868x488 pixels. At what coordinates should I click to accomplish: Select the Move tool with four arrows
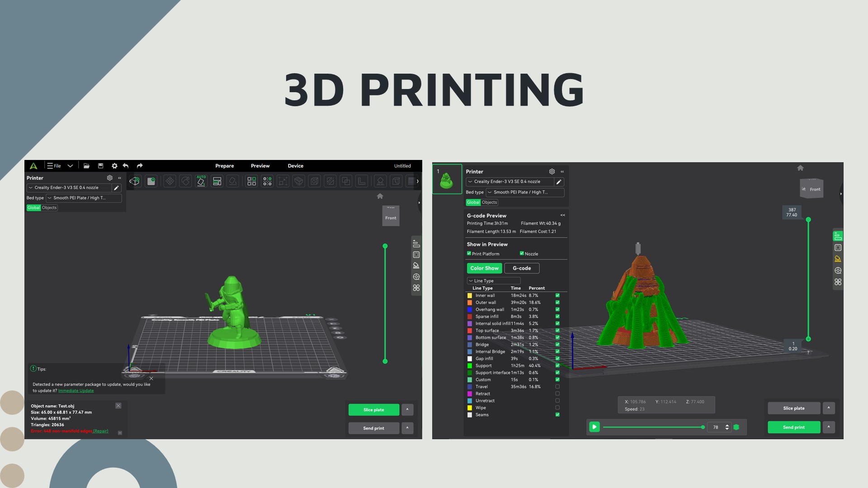(x=170, y=181)
